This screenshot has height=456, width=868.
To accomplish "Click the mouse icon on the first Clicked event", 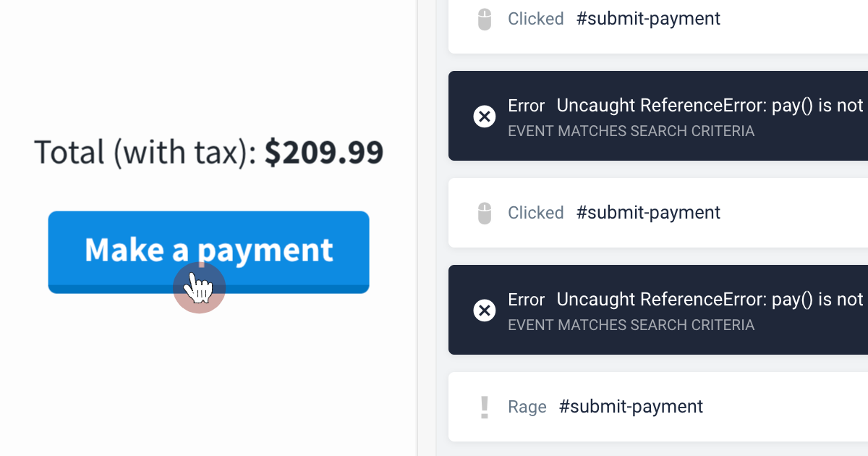I will (x=485, y=18).
